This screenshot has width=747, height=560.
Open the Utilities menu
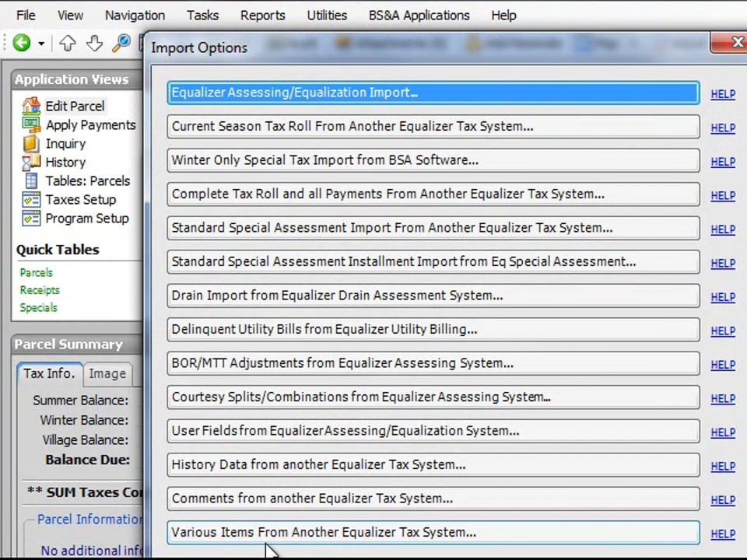pyautogui.click(x=327, y=16)
